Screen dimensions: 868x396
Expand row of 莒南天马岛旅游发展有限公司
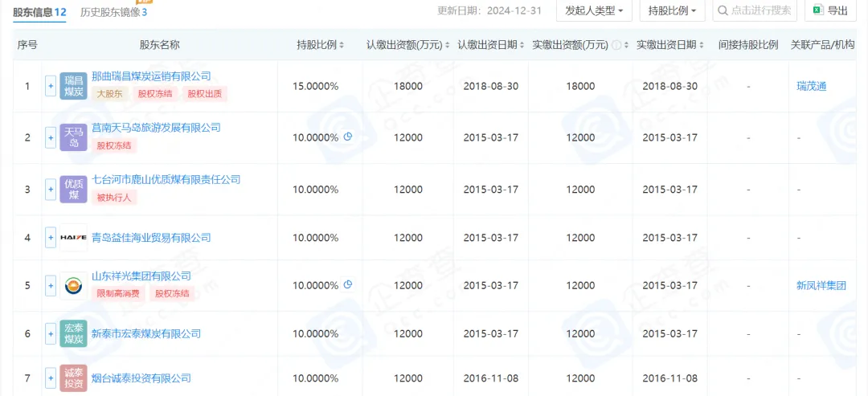(x=51, y=137)
